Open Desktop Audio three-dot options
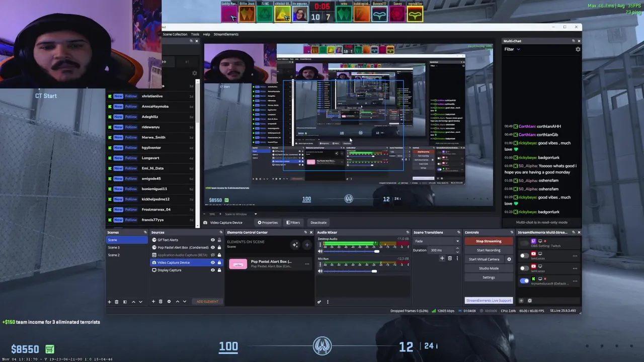 tap(320, 245)
